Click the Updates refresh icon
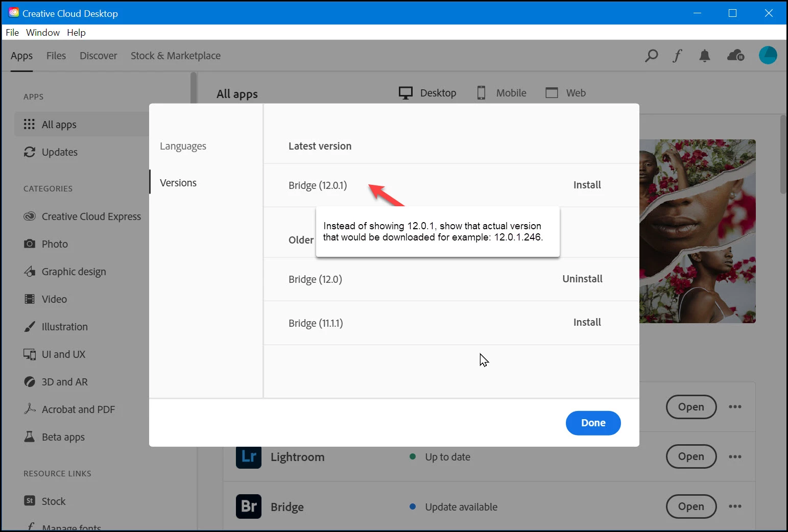 [x=30, y=152]
